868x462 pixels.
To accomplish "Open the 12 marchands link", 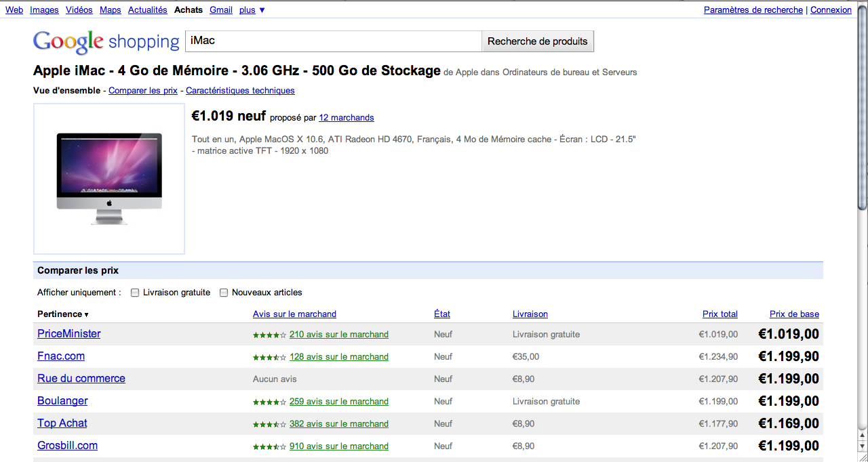I will 347,117.
